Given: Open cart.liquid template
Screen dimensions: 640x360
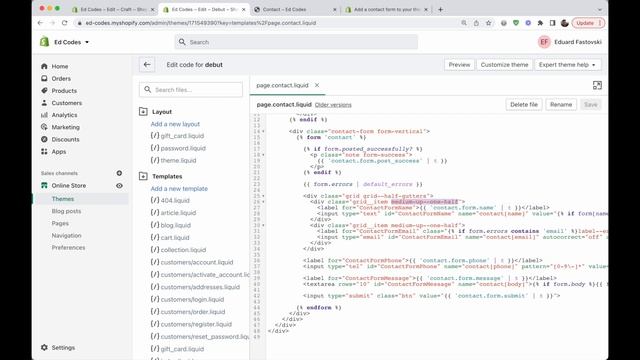Looking at the screenshot, I should 170,238.
